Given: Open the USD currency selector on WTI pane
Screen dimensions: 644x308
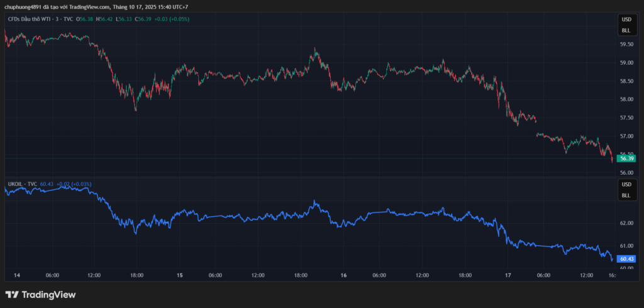Looking at the screenshot, I should (626, 20).
